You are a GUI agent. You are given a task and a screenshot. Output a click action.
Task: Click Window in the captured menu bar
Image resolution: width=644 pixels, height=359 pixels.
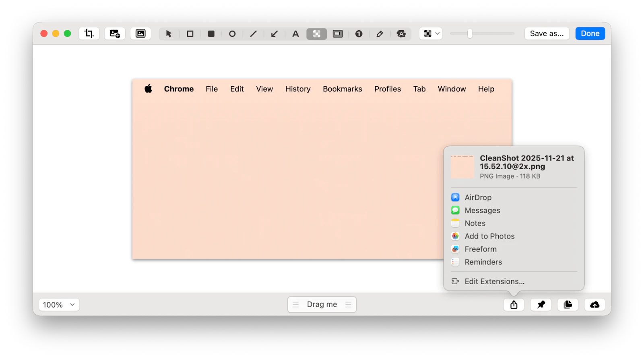pos(452,89)
